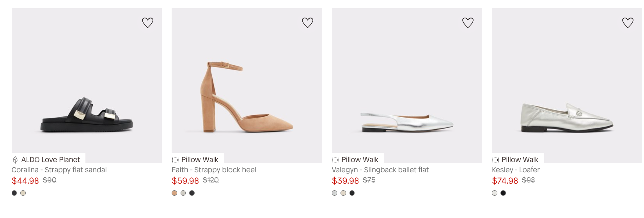
Task: View the silver loafer product image
Action: [x=567, y=86]
